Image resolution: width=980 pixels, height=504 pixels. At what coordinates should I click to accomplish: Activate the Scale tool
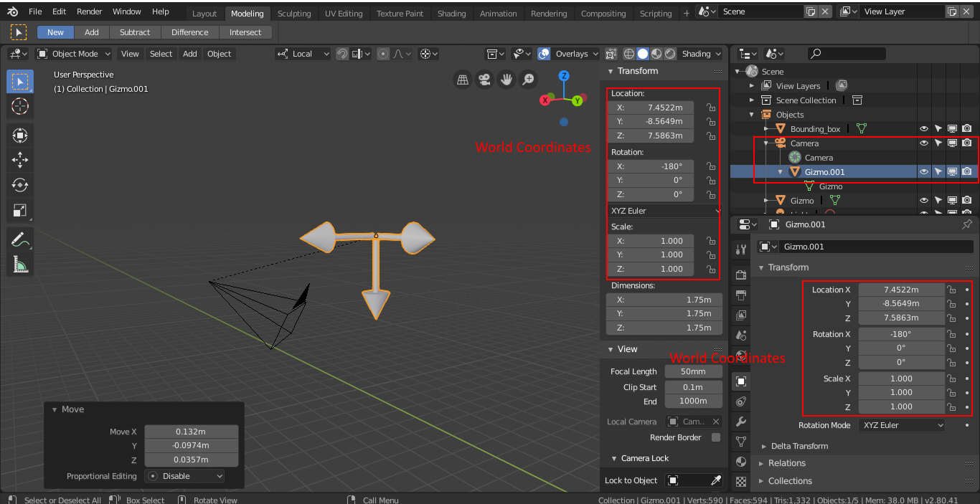(20, 211)
